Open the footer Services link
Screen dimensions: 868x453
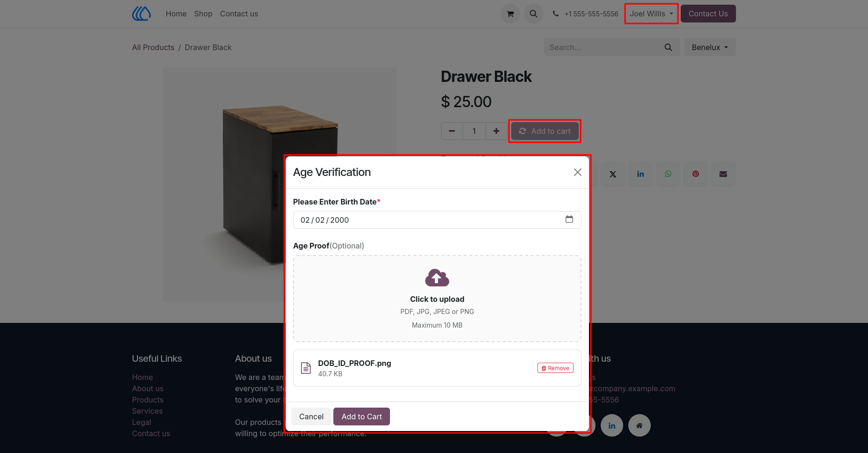pos(147,411)
